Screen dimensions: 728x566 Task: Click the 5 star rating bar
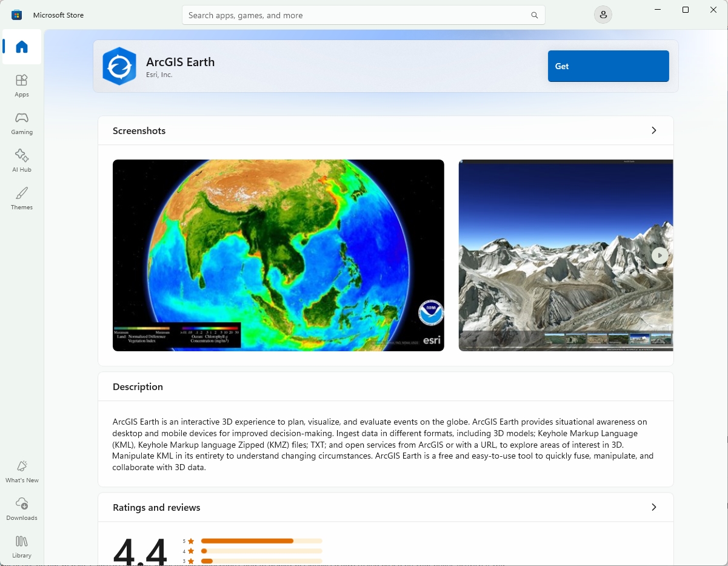(261, 541)
